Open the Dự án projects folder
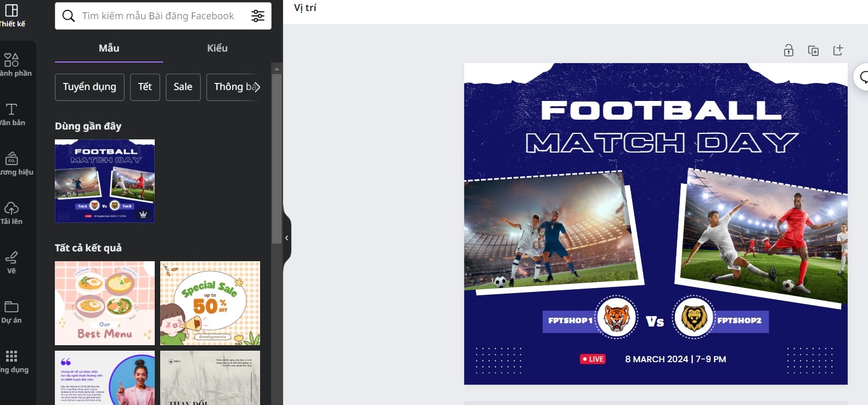The image size is (868, 405). pos(12,312)
